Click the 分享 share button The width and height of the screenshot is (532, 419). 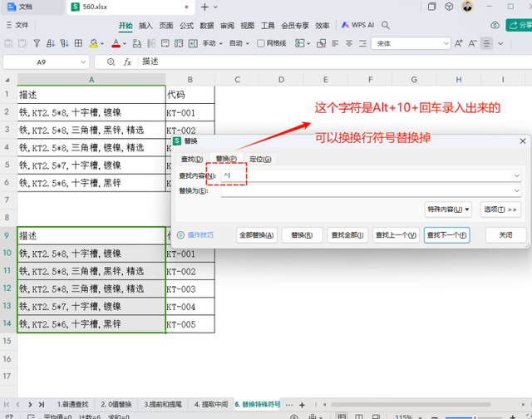pyautogui.click(x=520, y=25)
